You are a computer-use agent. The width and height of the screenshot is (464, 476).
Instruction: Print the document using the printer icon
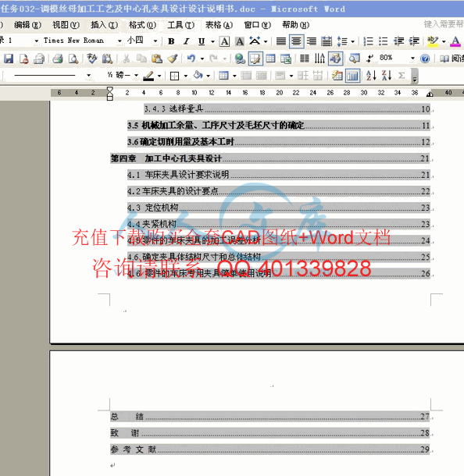(x=58, y=59)
